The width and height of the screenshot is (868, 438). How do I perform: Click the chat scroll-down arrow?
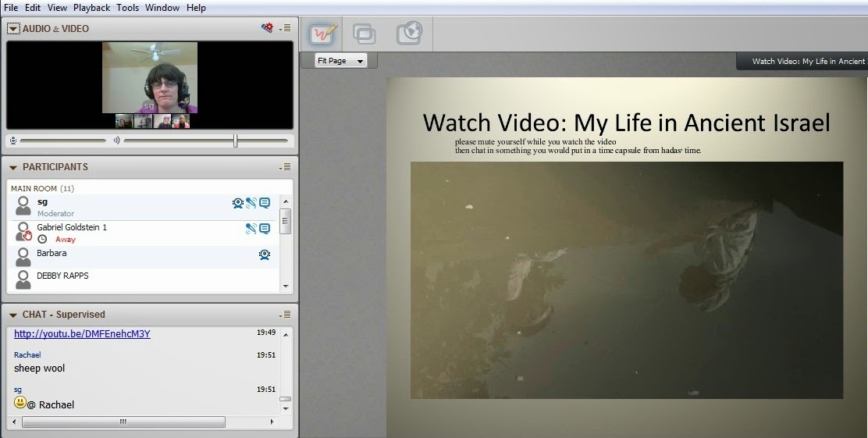(x=286, y=408)
